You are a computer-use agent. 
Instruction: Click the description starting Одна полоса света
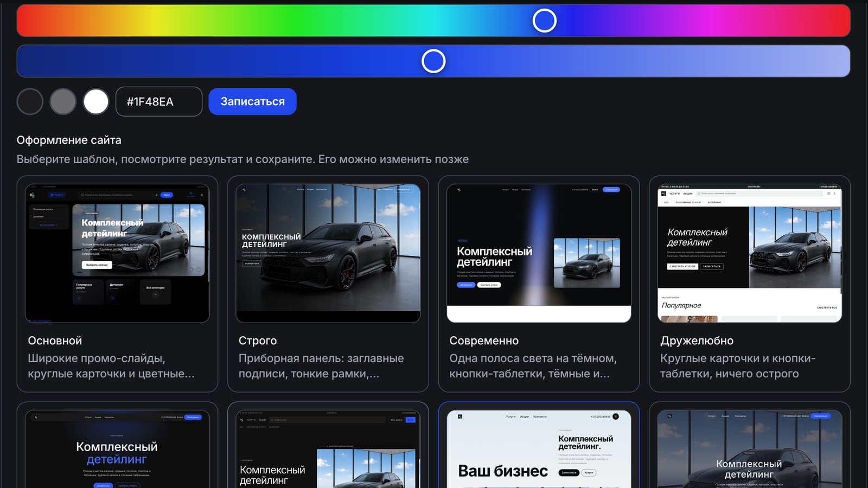[533, 366]
